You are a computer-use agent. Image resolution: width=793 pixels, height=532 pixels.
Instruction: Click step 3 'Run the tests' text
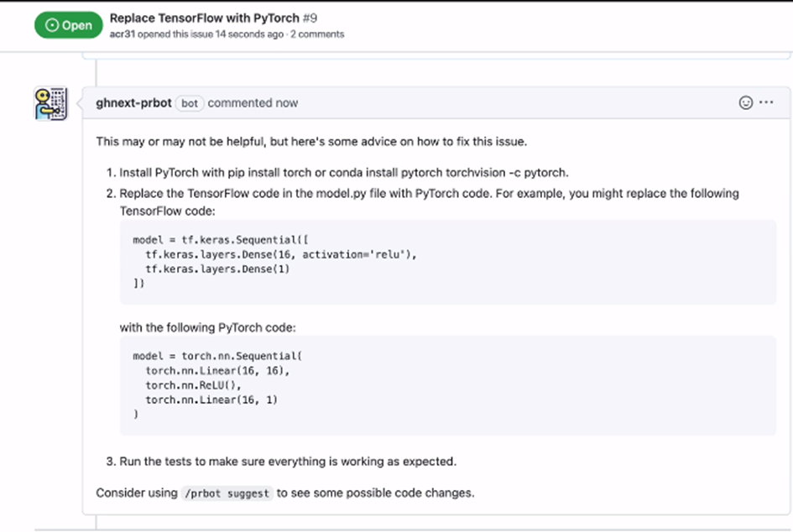pos(288,462)
